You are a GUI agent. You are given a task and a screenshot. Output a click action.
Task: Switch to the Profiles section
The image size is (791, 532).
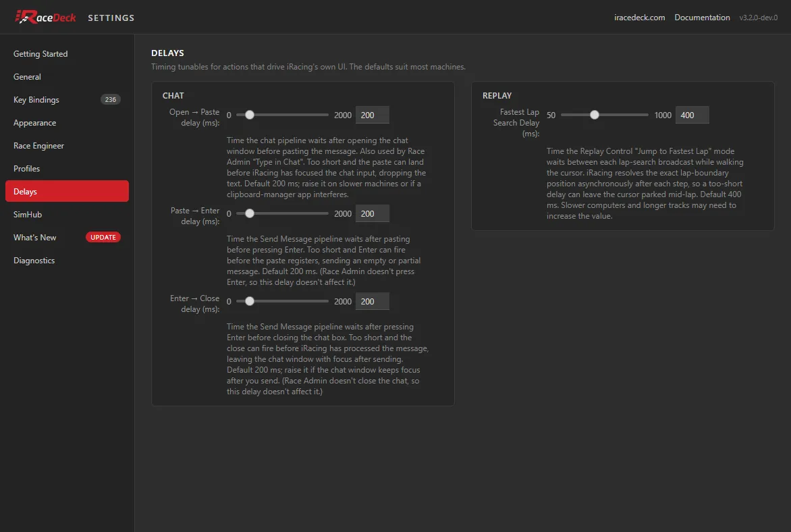click(67, 169)
